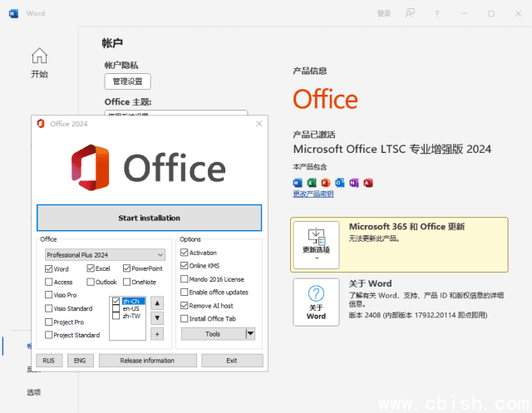Open the 选项 options item in sidebar
532x413 pixels.
(x=33, y=392)
